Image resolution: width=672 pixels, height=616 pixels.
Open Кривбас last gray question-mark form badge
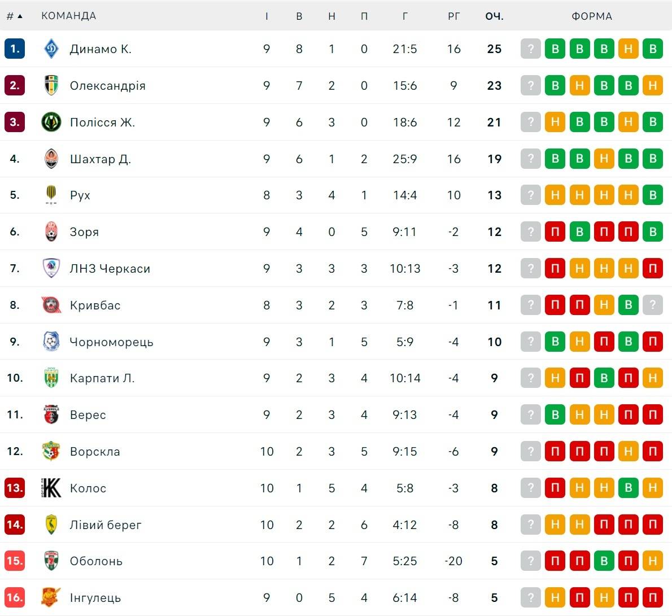[653, 305]
